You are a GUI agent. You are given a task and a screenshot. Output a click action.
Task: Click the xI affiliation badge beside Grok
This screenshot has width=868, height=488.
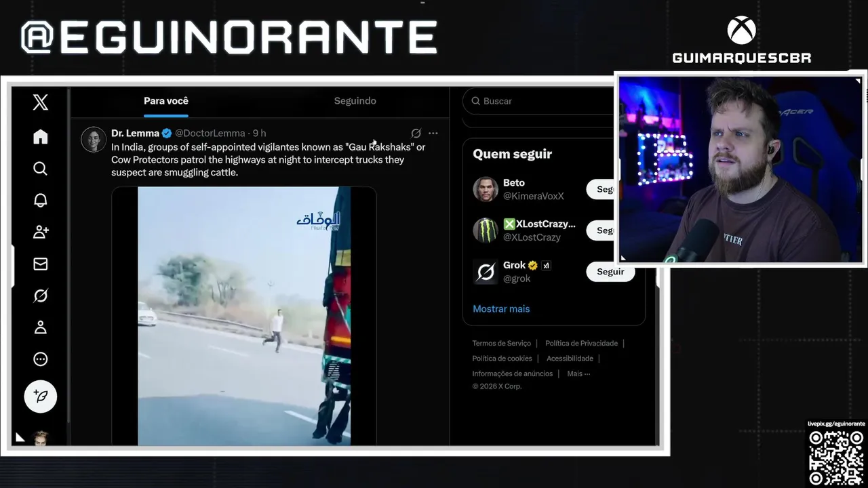tap(546, 266)
